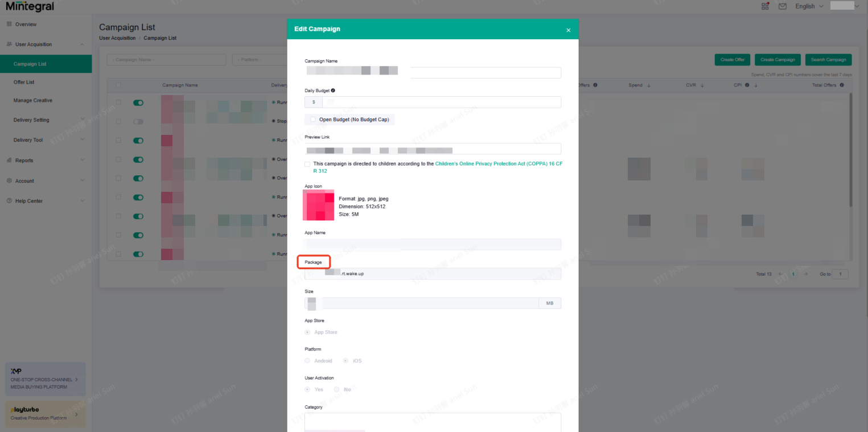Click the Go to page number field
Viewport: 868px width, 432px height.
(x=841, y=274)
